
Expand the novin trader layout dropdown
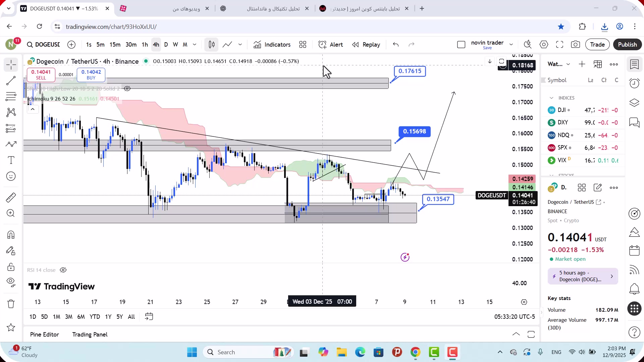(x=511, y=45)
